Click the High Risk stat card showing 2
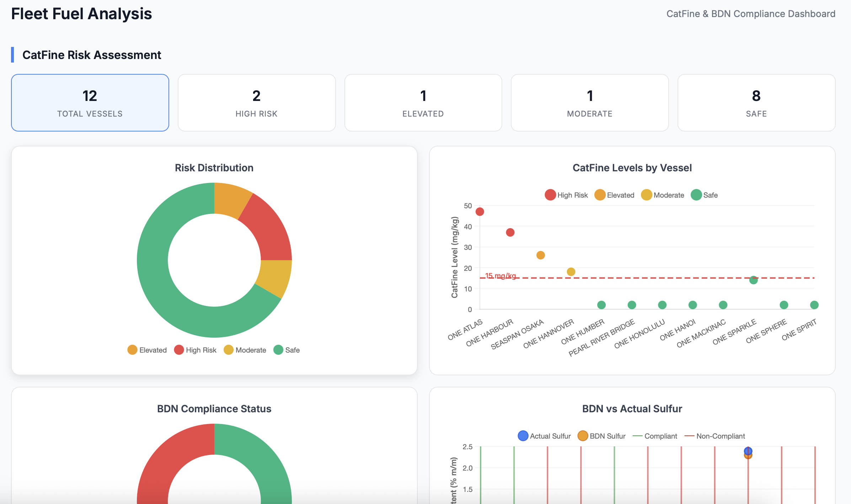The width and height of the screenshot is (851, 504). point(256,102)
